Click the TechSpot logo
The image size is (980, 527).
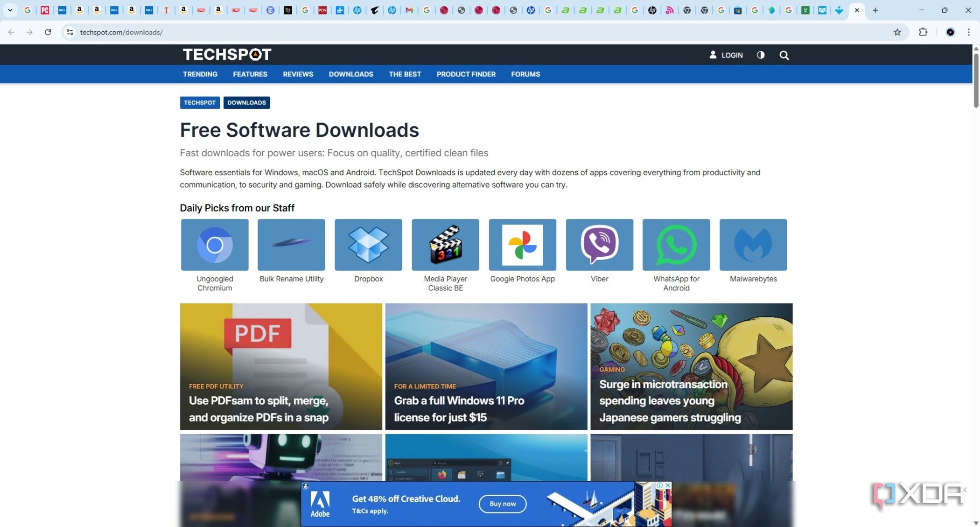point(227,55)
